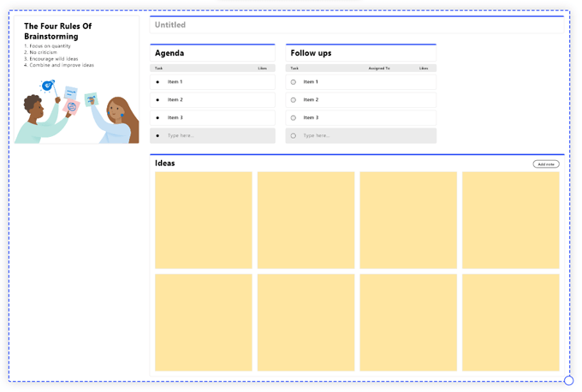Select Agenda Item 2 text

tap(175, 99)
